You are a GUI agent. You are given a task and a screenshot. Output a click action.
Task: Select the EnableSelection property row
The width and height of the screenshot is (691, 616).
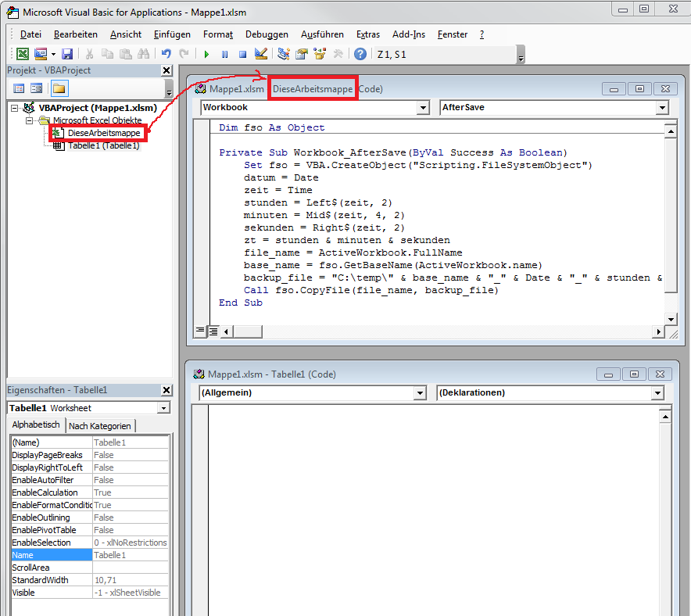click(90, 543)
